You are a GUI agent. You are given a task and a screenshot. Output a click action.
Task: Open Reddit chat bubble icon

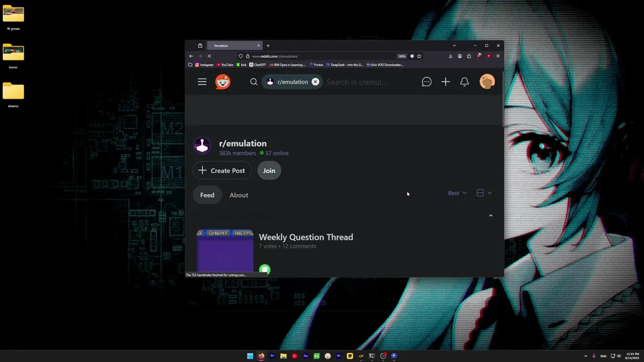(427, 82)
